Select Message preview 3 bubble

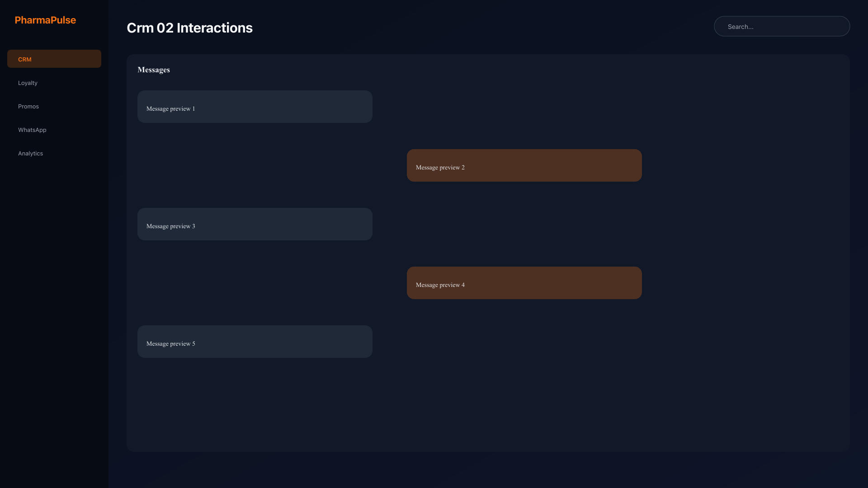pyautogui.click(x=255, y=224)
